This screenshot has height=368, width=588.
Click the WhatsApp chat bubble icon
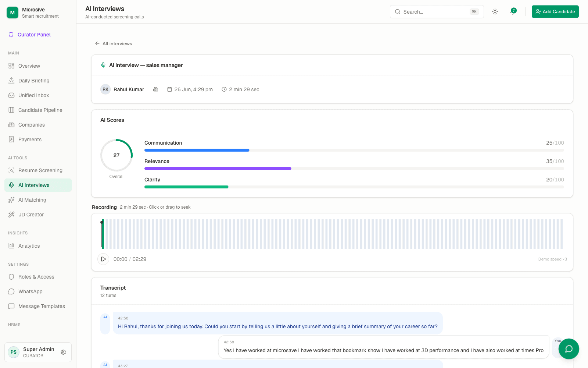11,291
